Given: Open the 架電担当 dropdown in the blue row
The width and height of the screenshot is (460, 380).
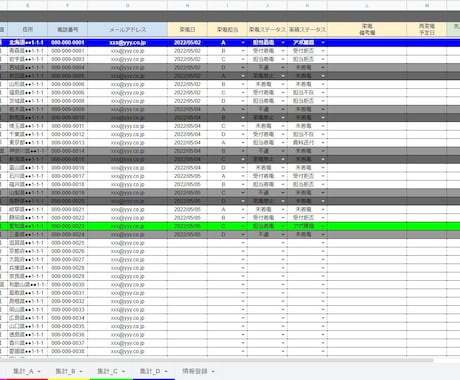Looking at the screenshot, I should tap(243, 43).
